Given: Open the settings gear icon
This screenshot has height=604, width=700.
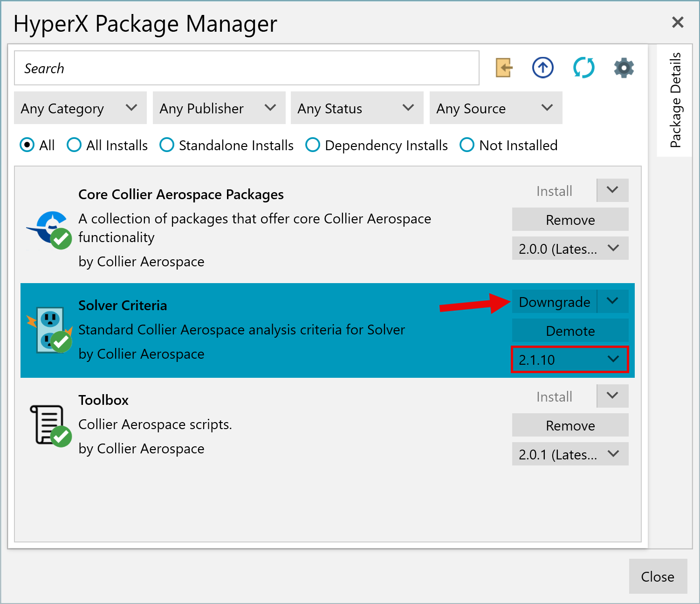Looking at the screenshot, I should click(x=624, y=68).
